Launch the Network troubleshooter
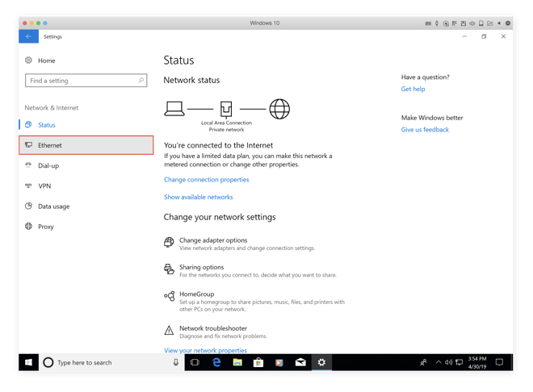Image resolution: width=533 pixels, height=392 pixels. (213, 328)
